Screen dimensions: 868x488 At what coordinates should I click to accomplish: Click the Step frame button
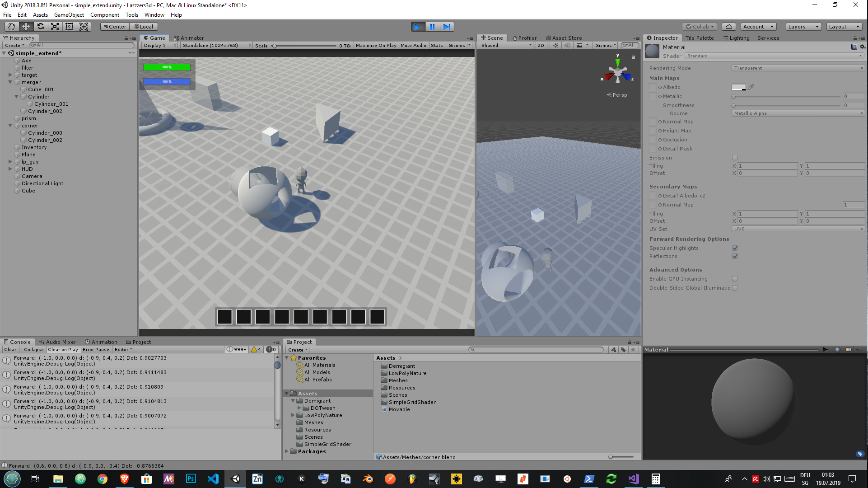(447, 27)
